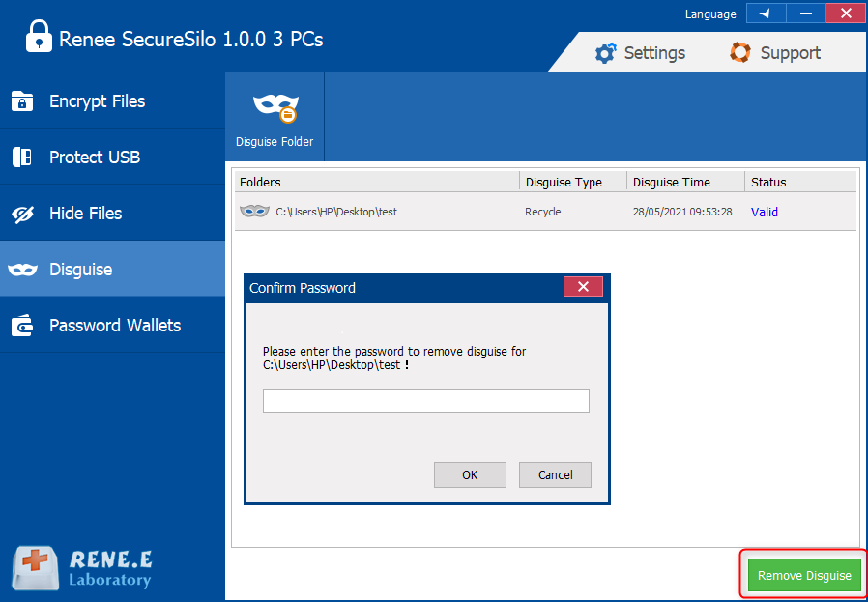
Task: Click the Hide Files crossed-eye icon
Action: (x=22, y=214)
